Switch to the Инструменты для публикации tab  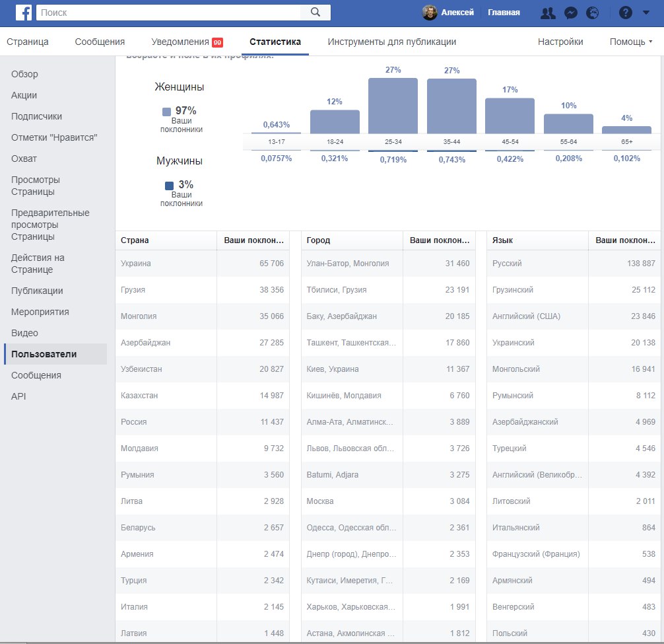click(x=391, y=42)
